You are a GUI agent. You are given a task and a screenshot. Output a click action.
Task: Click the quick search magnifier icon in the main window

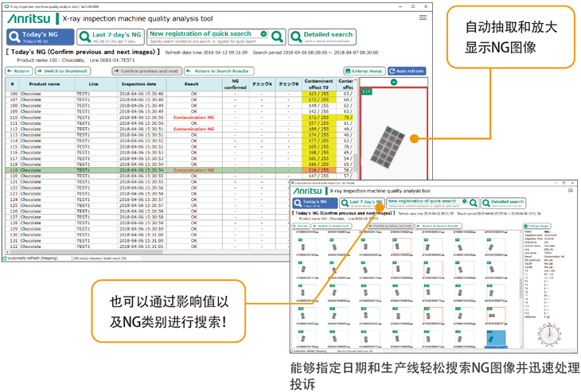click(x=277, y=37)
